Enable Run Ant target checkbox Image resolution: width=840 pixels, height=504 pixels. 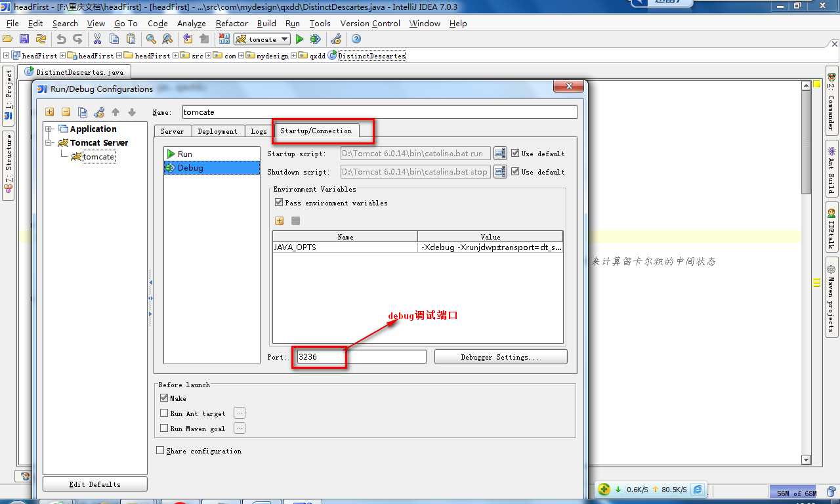point(164,413)
